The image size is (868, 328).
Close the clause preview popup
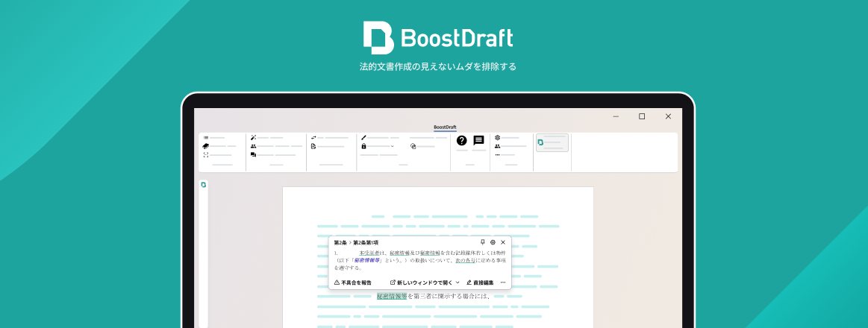pos(503,242)
